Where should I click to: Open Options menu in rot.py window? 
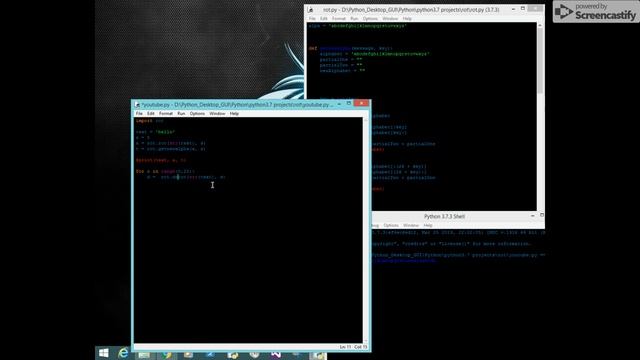click(370, 19)
